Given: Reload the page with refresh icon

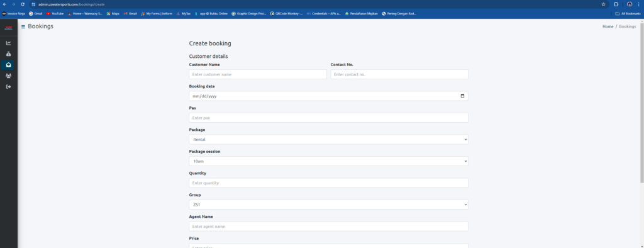Looking at the screenshot, I should pos(23,4).
